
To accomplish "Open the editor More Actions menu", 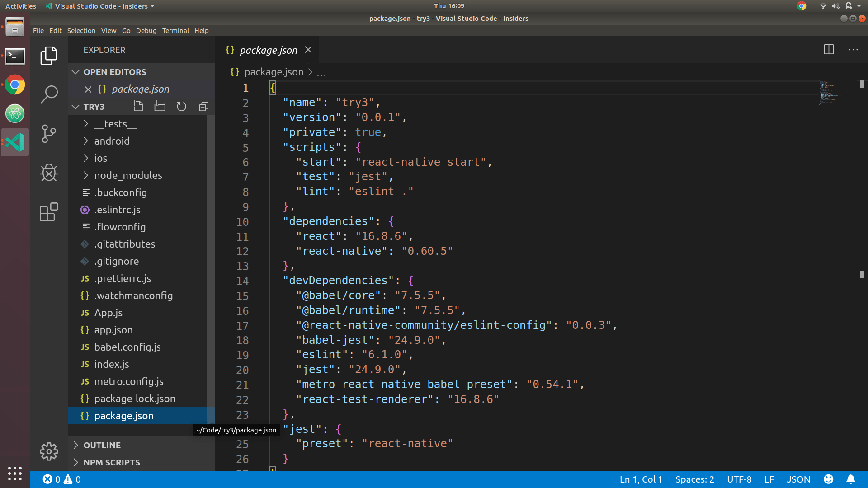I will point(853,50).
